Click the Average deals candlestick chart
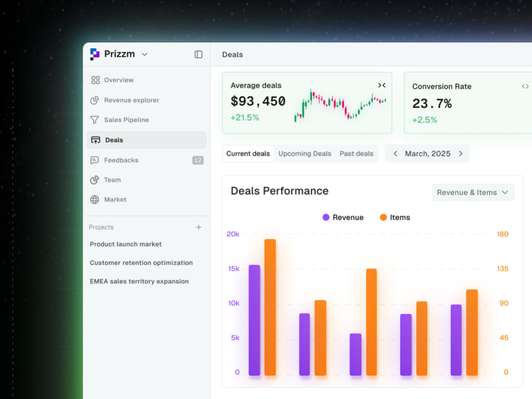The width and height of the screenshot is (532, 399). click(x=340, y=105)
